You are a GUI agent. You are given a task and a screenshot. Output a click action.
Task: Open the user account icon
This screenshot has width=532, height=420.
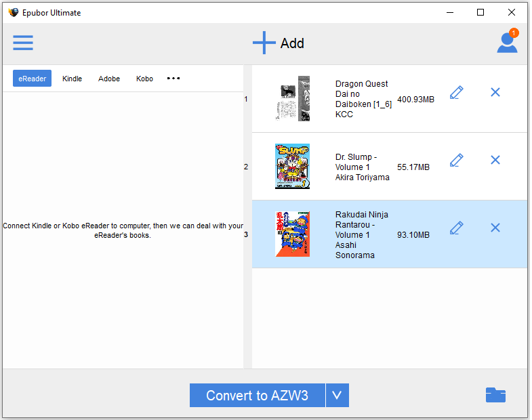(507, 42)
